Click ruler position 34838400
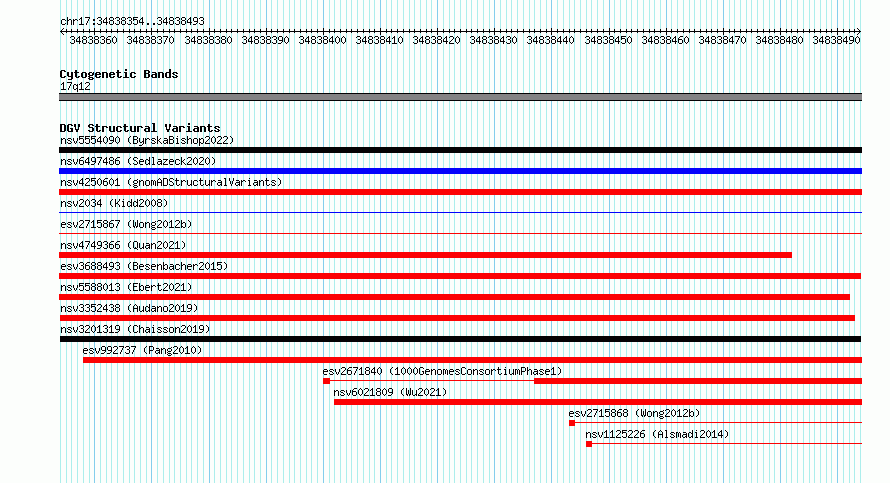The width and height of the screenshot is (890, 483). pos(322,40)
